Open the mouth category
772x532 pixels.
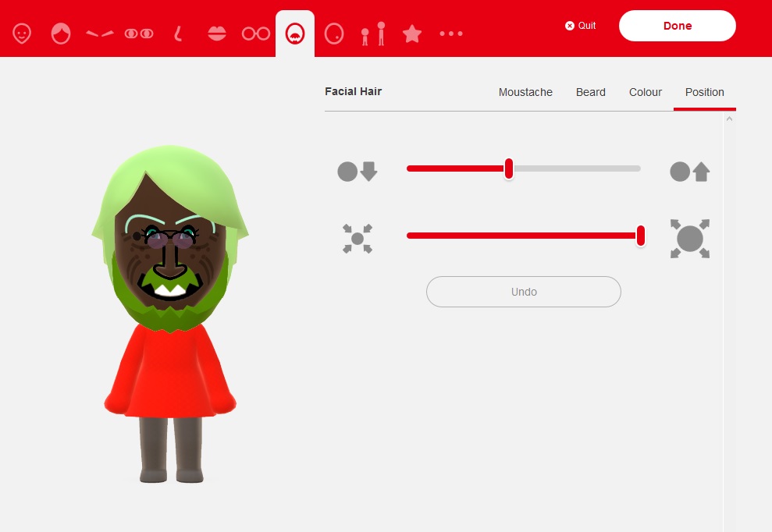217,34
